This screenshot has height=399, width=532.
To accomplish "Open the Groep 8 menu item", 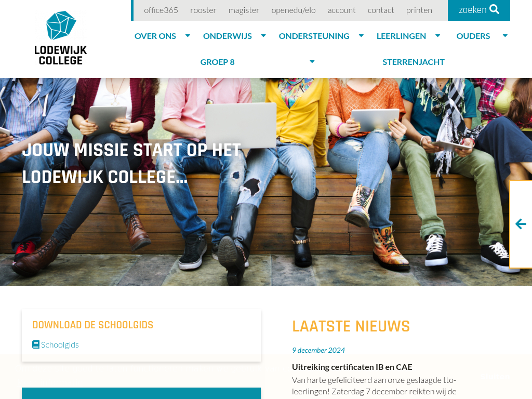I will pyautogui.click(x=218, y=62).
